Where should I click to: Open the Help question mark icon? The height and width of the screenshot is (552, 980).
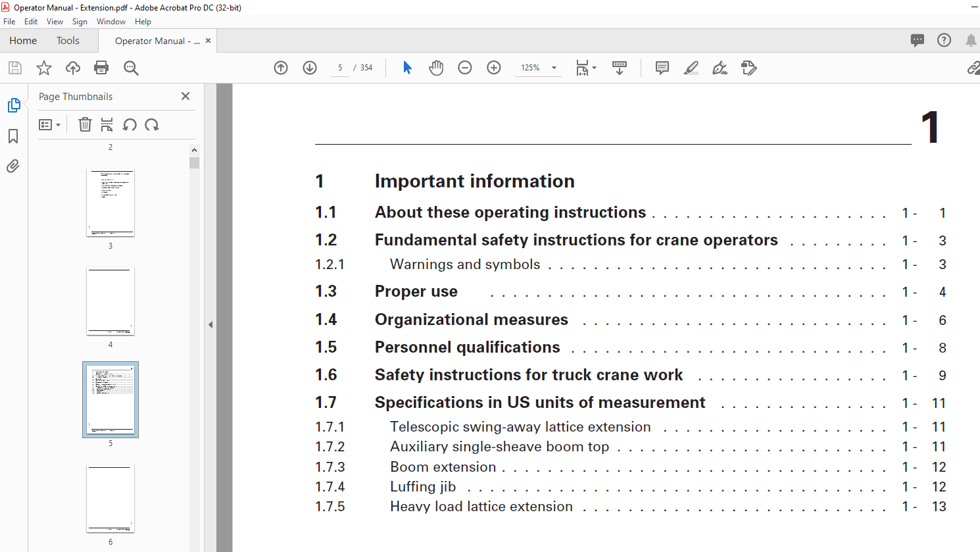[944, 40]
